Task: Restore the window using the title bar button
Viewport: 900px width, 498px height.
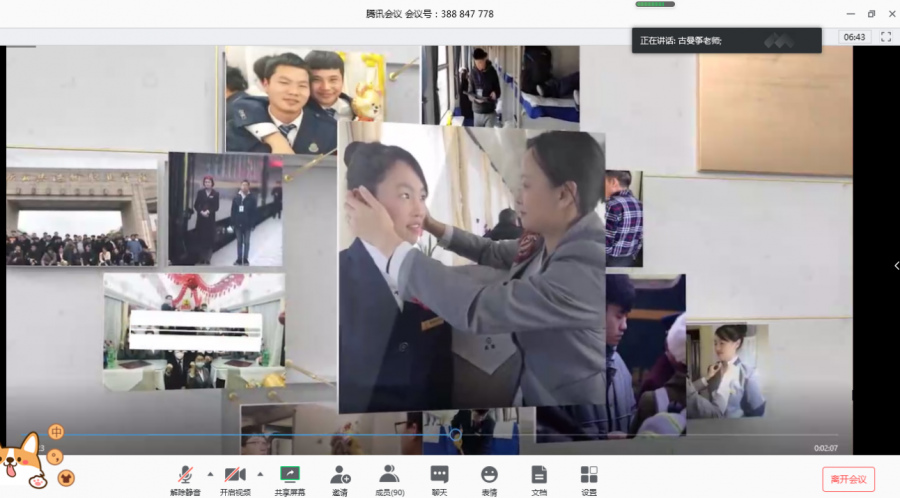Action: (x=871, y=14)
